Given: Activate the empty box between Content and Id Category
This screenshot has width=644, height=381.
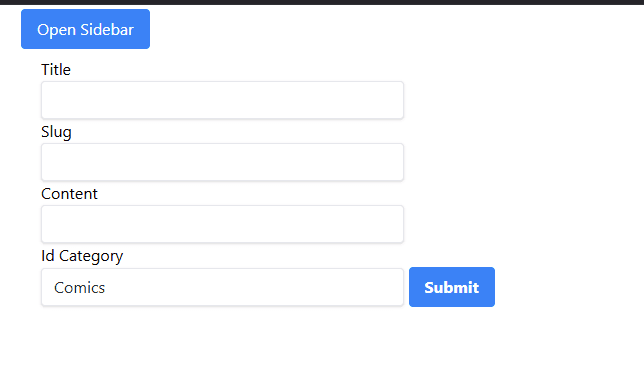Looking at the screenshot, I should (222, 224).
